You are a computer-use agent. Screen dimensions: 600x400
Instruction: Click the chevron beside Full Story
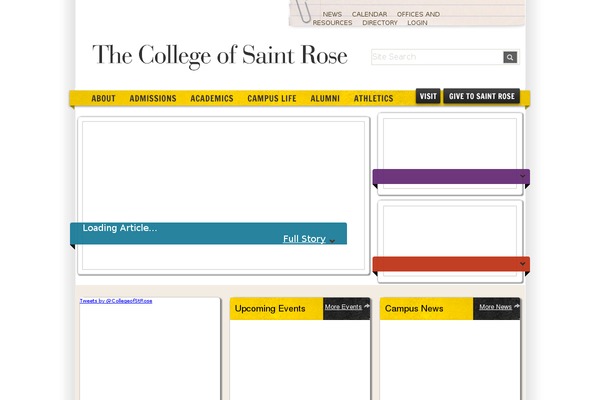point(332,241)
